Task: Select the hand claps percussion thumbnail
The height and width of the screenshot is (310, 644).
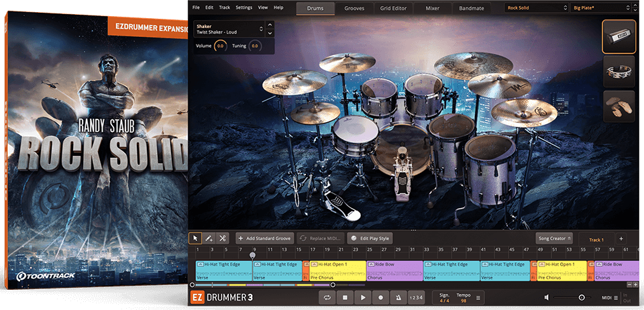Action: coord(619,107)
